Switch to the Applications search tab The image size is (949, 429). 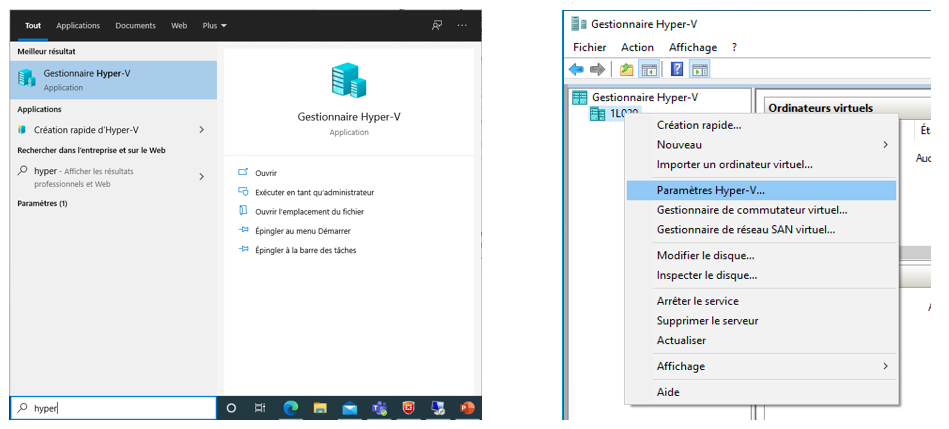[78, 25]
